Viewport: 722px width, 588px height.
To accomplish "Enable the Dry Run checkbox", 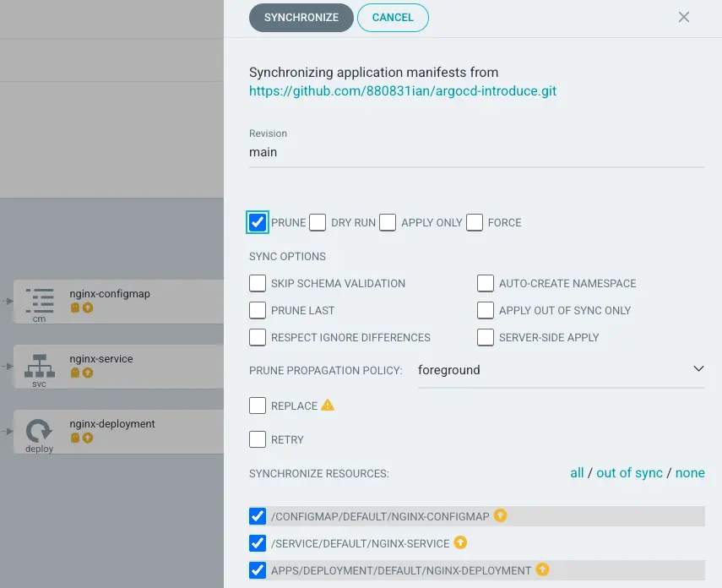I will tap(318, 222).
